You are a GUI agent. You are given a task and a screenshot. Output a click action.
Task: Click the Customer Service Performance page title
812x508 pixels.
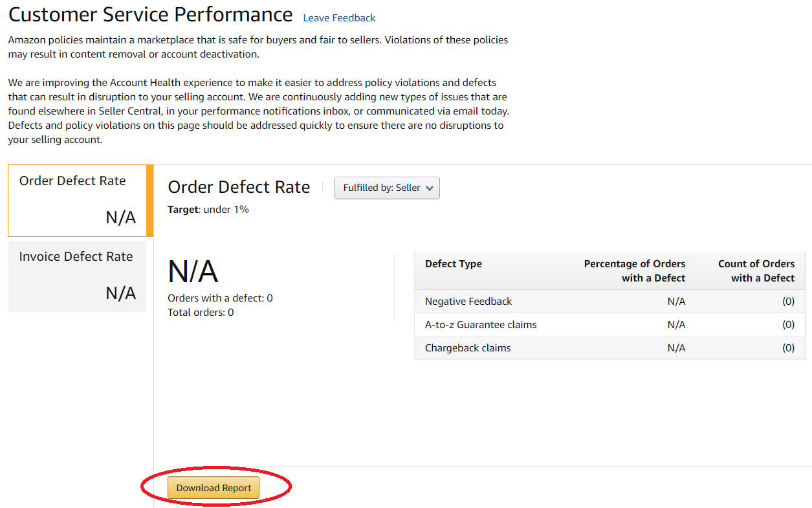click(x=150, y=14)
